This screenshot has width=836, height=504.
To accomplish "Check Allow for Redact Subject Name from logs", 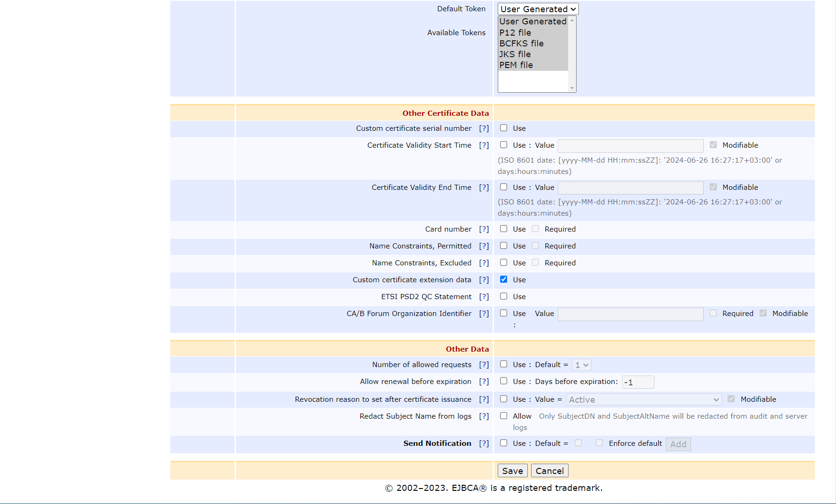I will click(x=503, y=416).
